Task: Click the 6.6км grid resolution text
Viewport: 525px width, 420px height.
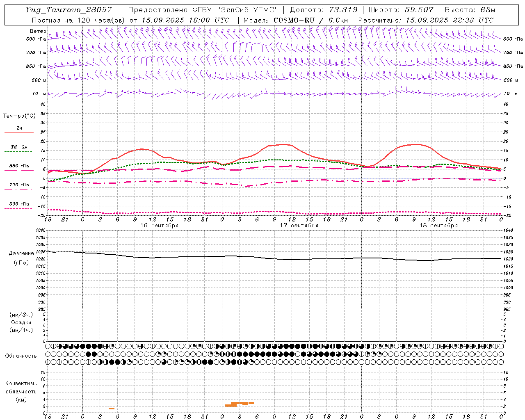Action: 338,20
